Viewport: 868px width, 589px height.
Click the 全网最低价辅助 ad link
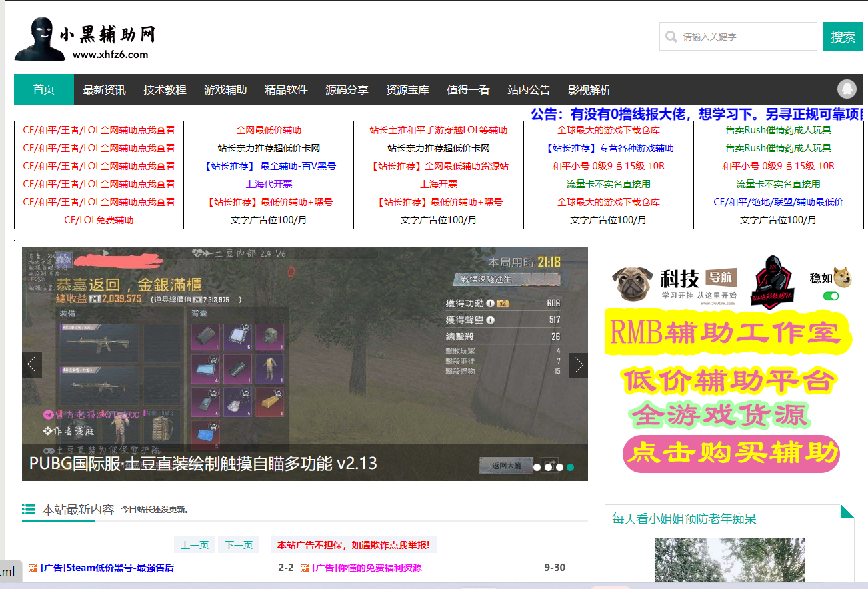point(269,130)
